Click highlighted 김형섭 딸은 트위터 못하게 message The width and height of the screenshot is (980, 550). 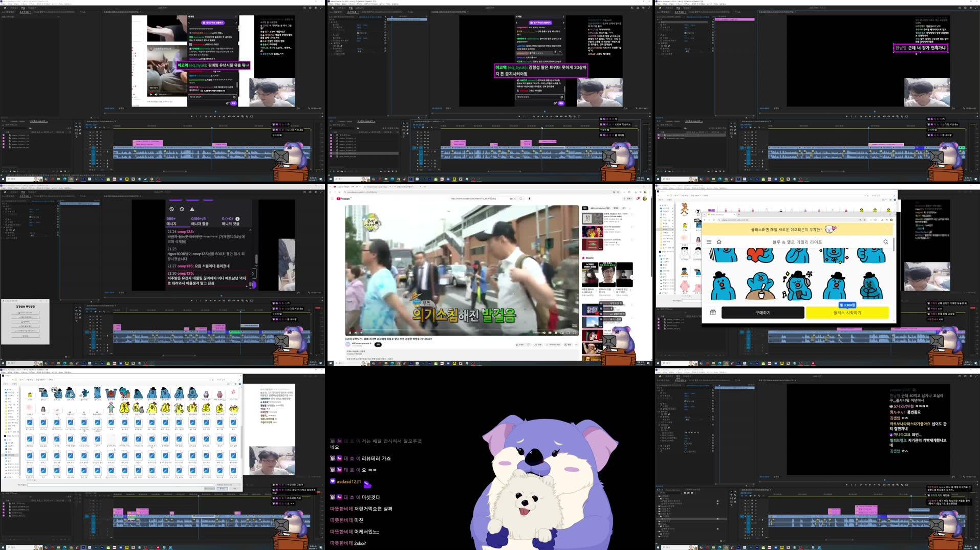click(x=540, y=71)
